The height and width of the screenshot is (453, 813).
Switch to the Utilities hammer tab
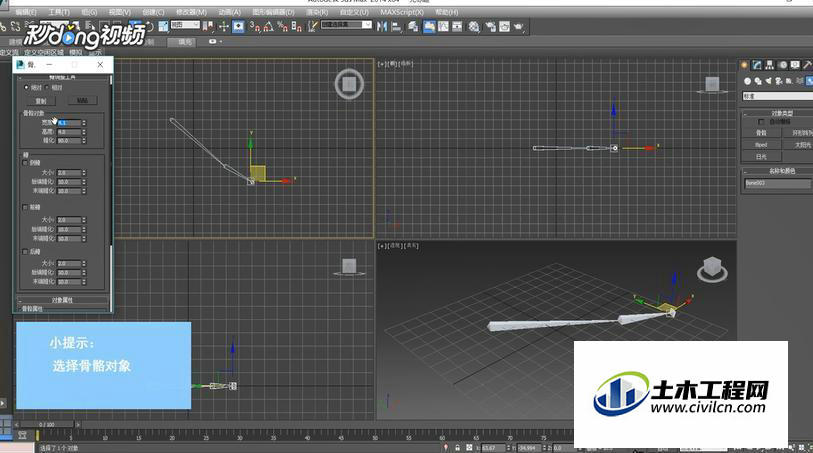pos(807,65)
